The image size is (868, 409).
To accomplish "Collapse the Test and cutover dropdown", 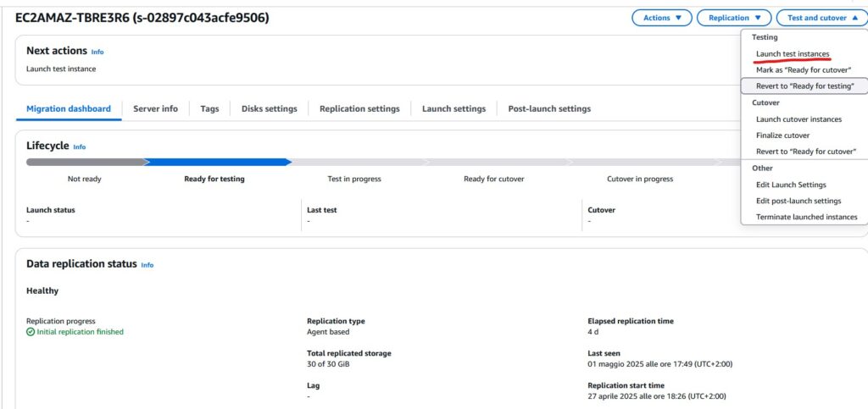I will click(x=822, y=18).
